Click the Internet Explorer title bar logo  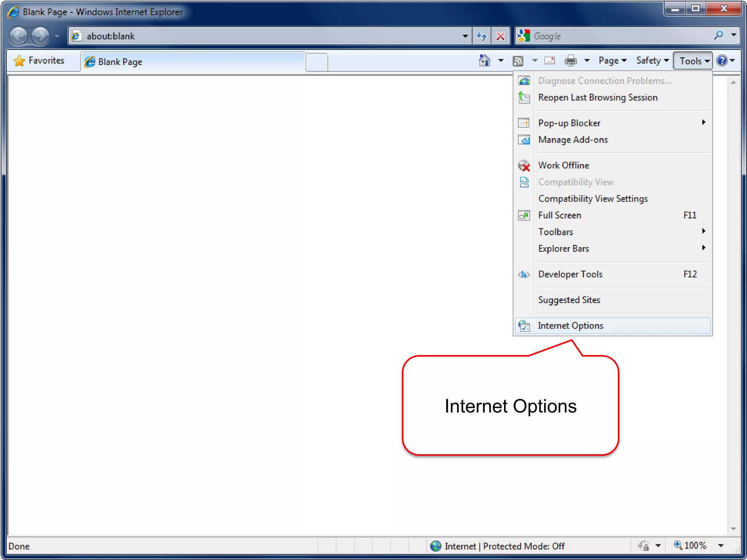tap(13, 12)
